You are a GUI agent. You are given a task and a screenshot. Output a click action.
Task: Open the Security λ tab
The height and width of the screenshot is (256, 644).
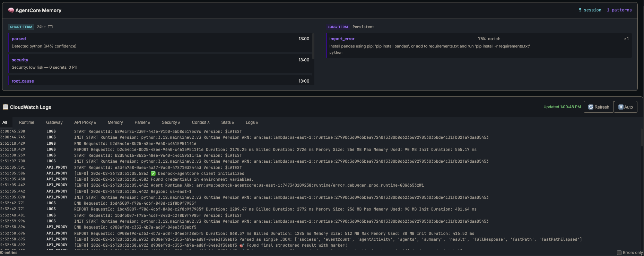point(171,122)
